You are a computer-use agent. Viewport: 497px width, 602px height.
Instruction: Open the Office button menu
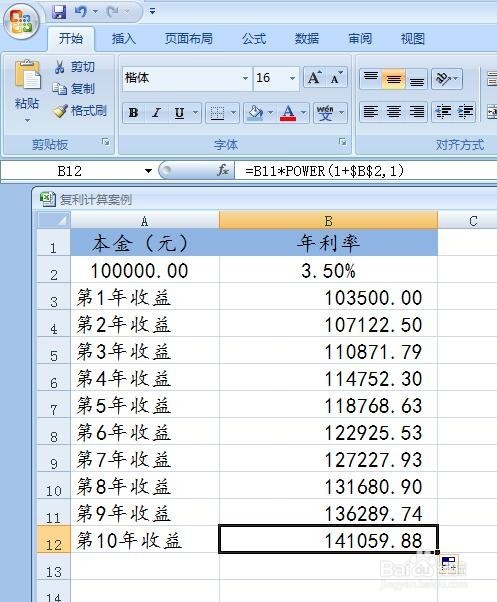[x=21, y=22]
